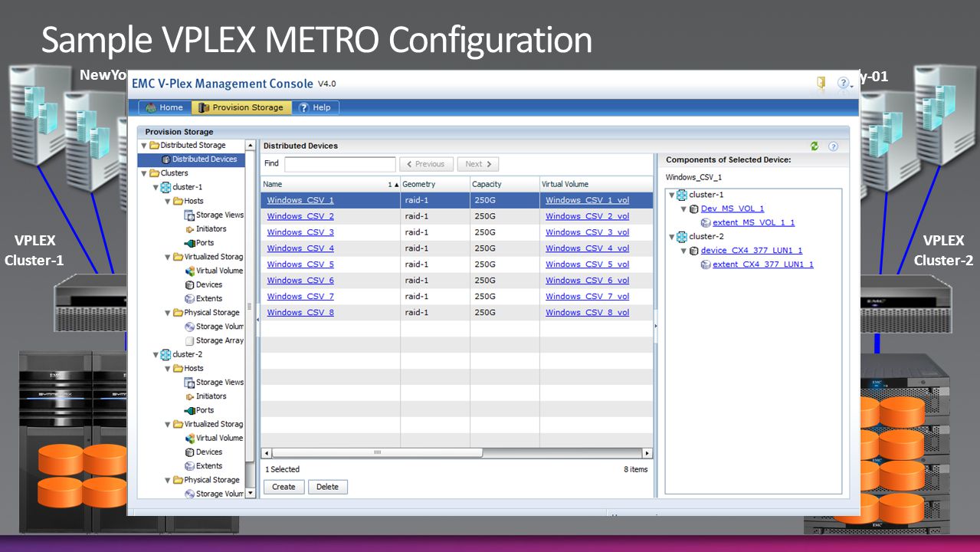
Task: Click the panel help question icon
Action: [833, 146]
